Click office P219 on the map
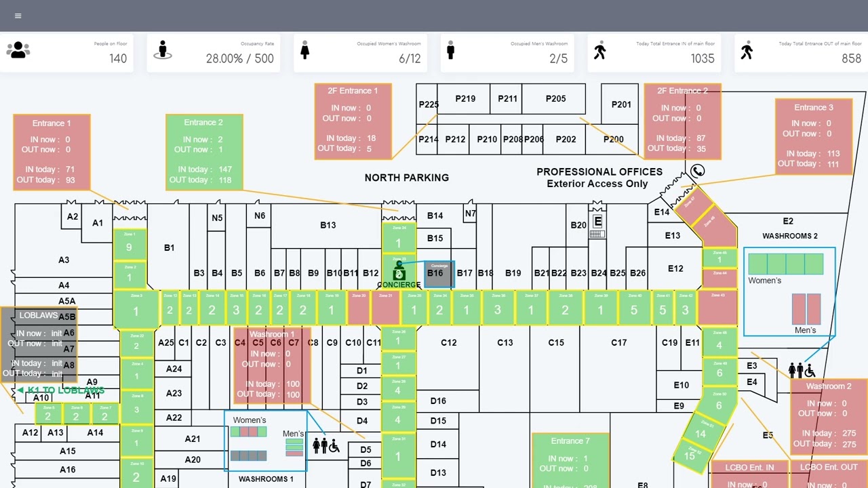This screenshot has height=488, width=868. [x=465, y=98]
